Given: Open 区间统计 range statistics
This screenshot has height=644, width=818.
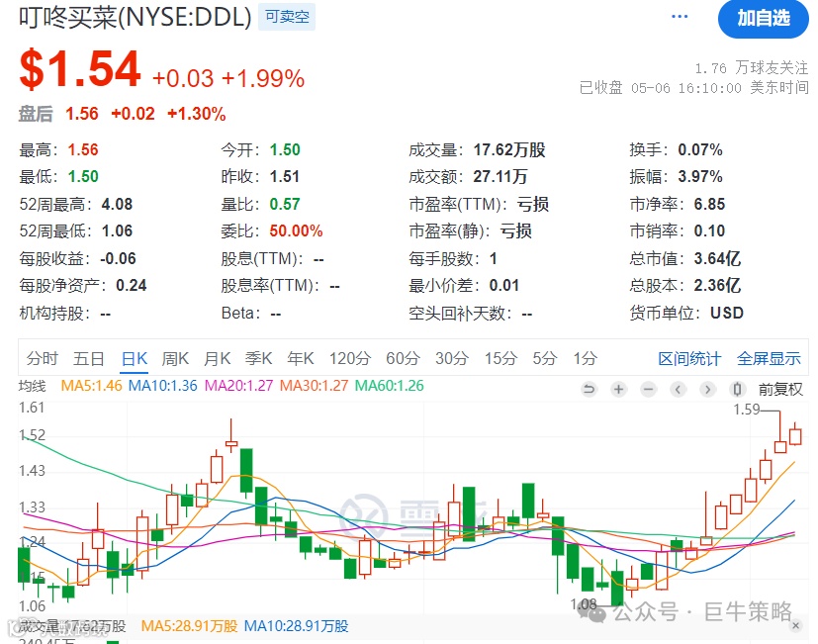Looking at the screenshot, I should pos(689,358).
